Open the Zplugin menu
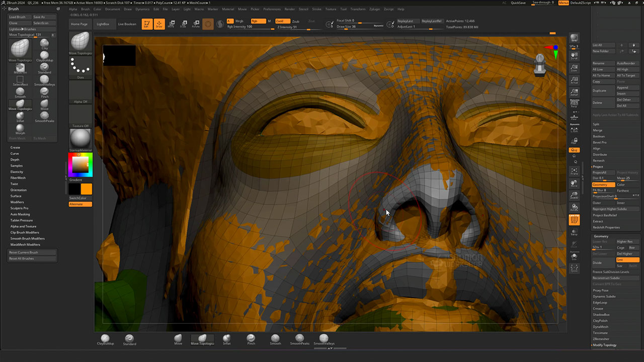This screenshot has width=644, height=362. click(x=375, y=9)
